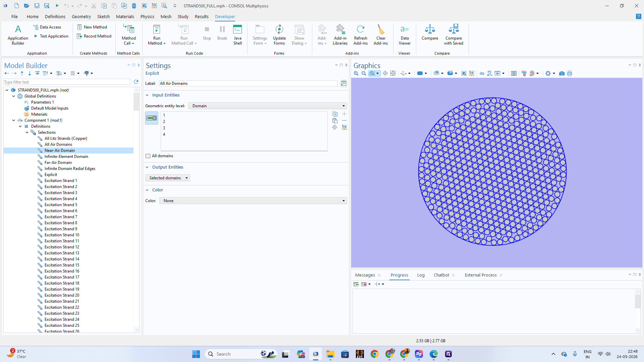
Task: Click paste selection icon in Input Entities
Action: (x=335, y=121)
